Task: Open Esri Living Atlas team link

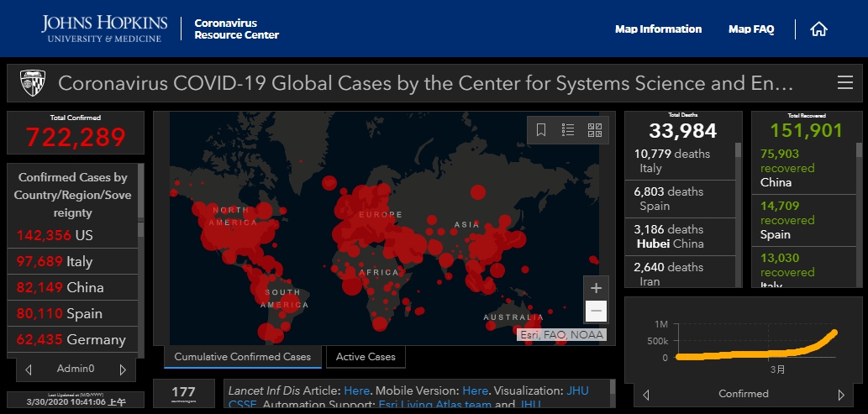Action: [x=434, y=405]
